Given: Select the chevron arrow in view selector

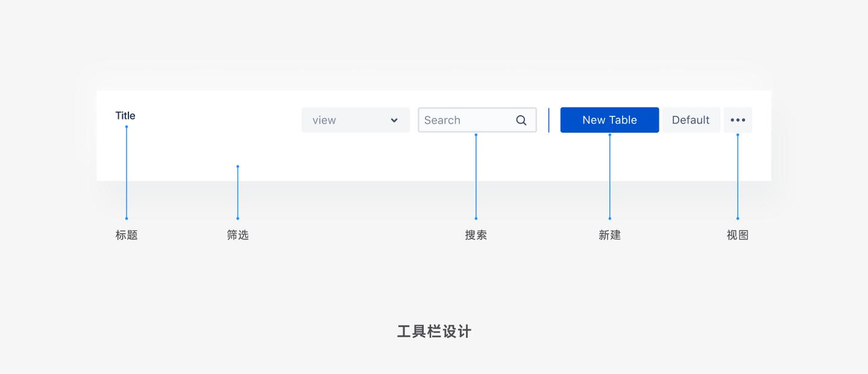Looking at the screenshot, I should click(395, 120).
